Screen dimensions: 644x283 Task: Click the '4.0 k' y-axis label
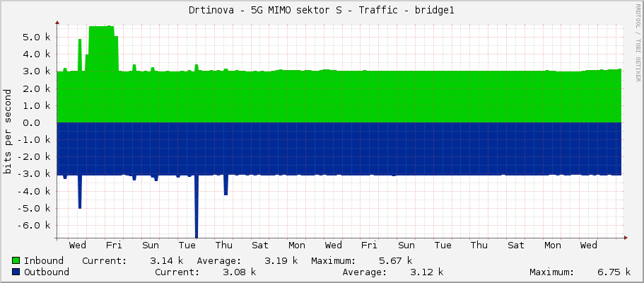[37, 54]
